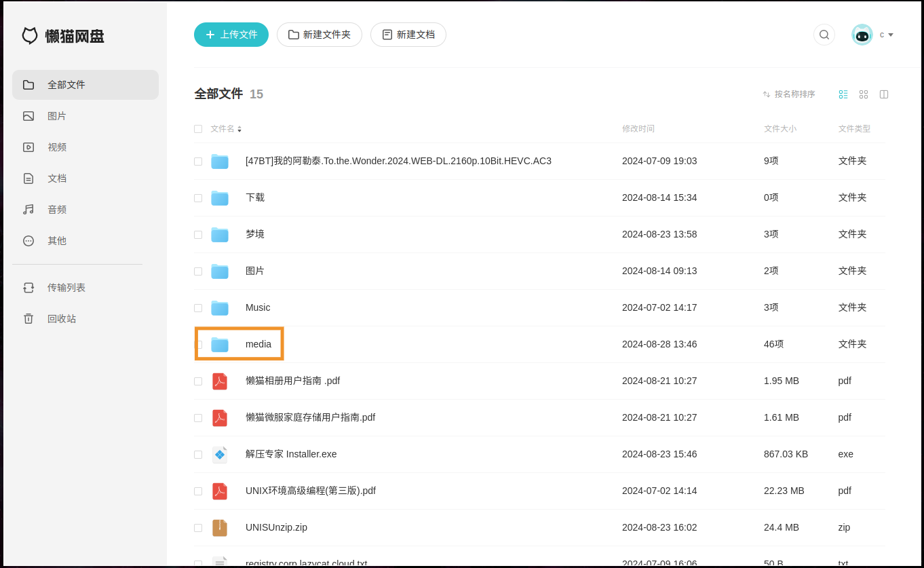The height and width of the screenshot is (568, 924).
Task: Click exe icon of 解压专家 Installer
Action: coord(220,454)
